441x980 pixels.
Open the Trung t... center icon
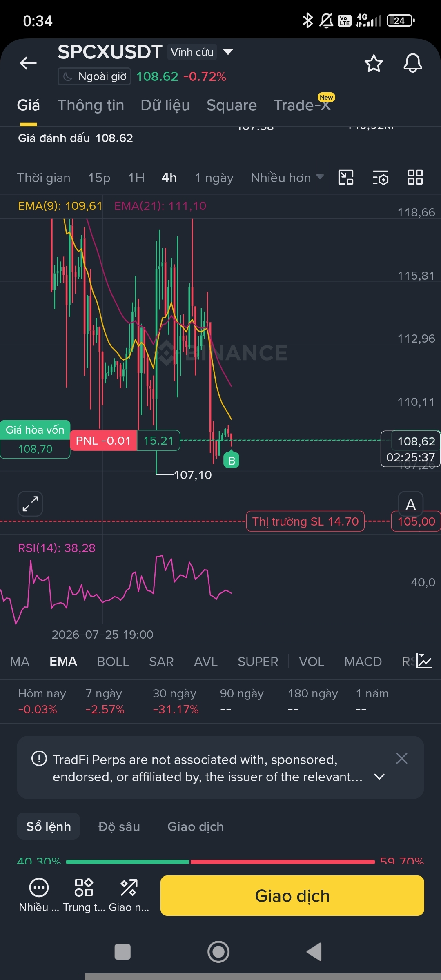[84, 896]
